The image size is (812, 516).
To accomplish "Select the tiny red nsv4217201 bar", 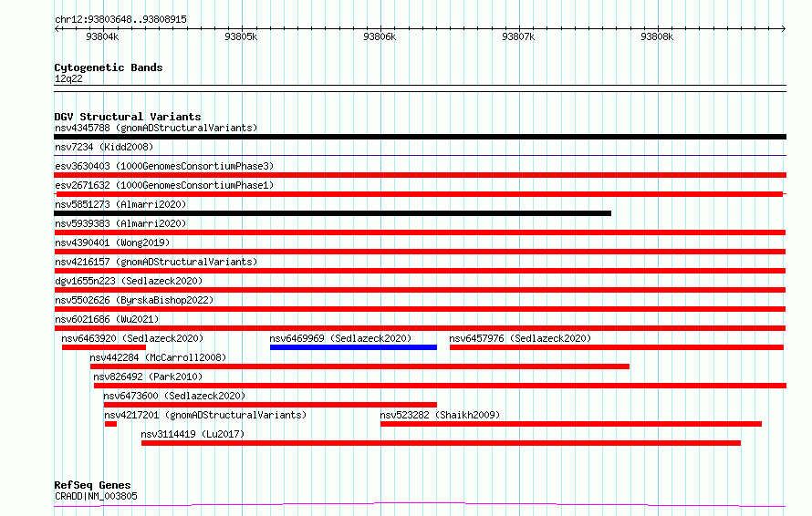I will pyautogui.click(x=110, y=424).
